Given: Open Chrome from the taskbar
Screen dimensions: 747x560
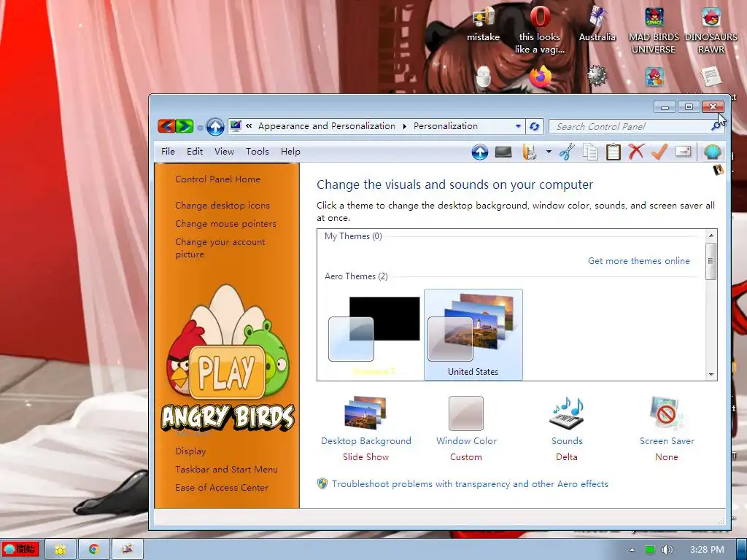Looking at the screenshot, I should pos(94,550).
